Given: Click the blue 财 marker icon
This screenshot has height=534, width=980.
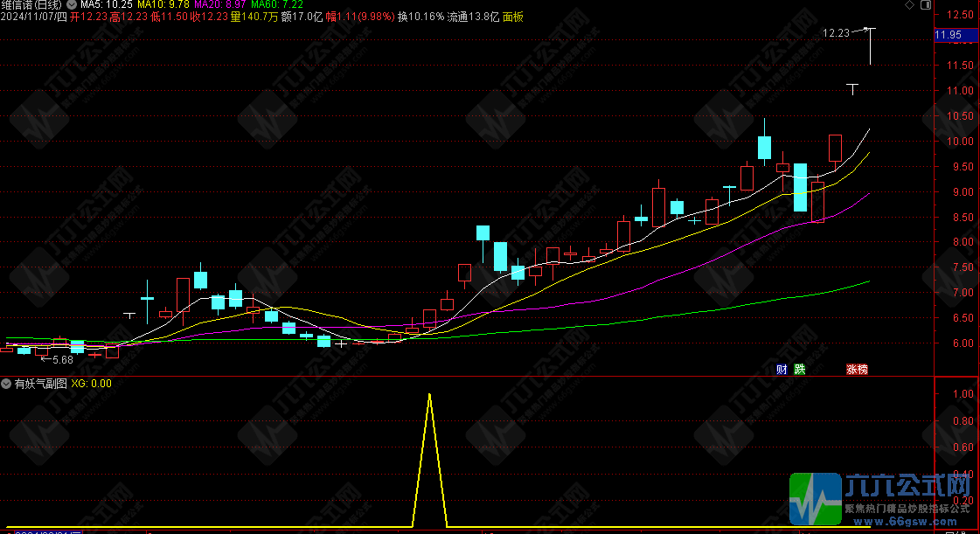Looking at the screenshot, I should coord(782,370).
